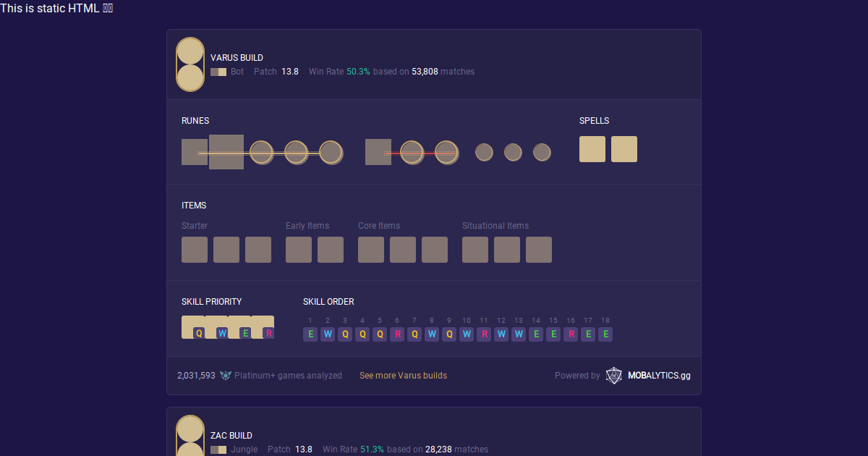Click the second Early Items icon
The height and width of the screenshot is (456, 868).
click(331, 250)
